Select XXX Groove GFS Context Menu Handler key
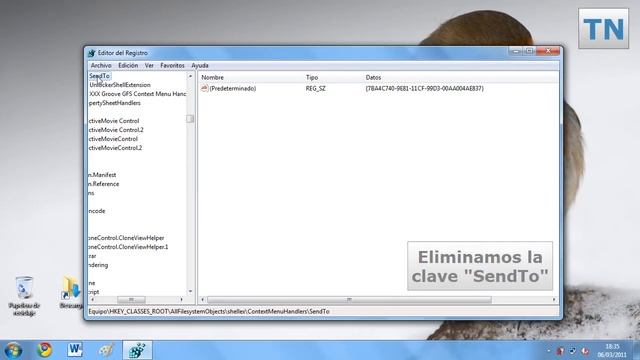 138,94
